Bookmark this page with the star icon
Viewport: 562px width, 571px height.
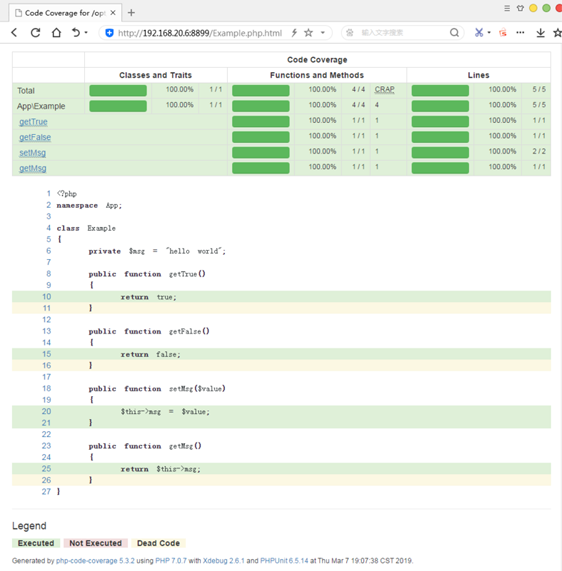(x=308, y=33)
